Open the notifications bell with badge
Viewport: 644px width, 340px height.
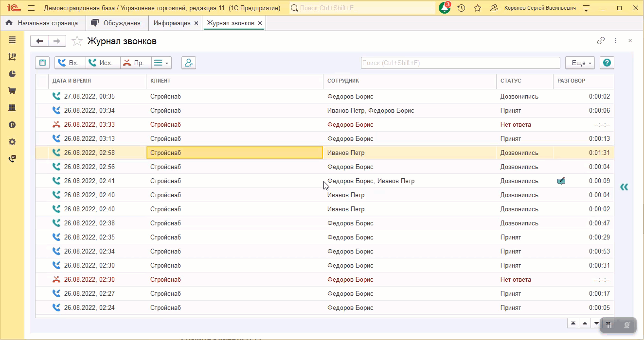tap(445, 8)
